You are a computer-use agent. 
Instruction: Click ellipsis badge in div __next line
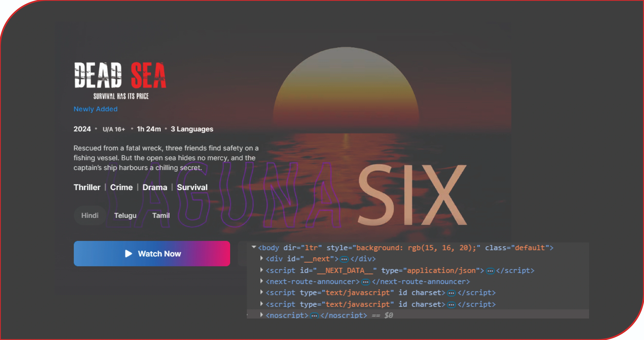344,259
